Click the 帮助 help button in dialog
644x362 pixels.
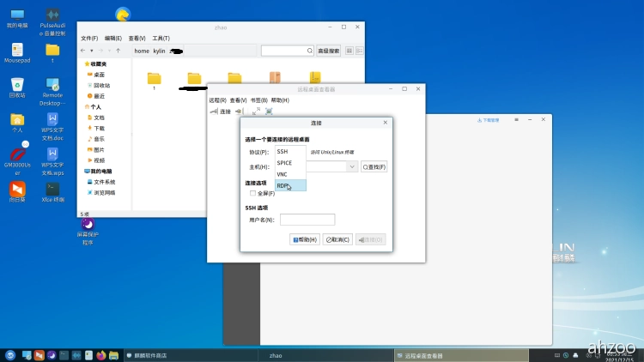304,239
